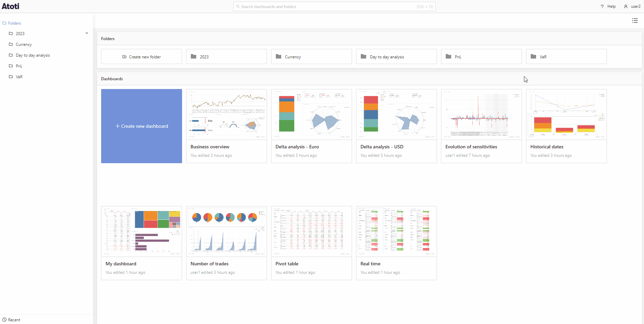Image resolution: width=644 pixels, height=324 pixels.
Task: Click the My dashboard title
Action: [x=121, y=264]
